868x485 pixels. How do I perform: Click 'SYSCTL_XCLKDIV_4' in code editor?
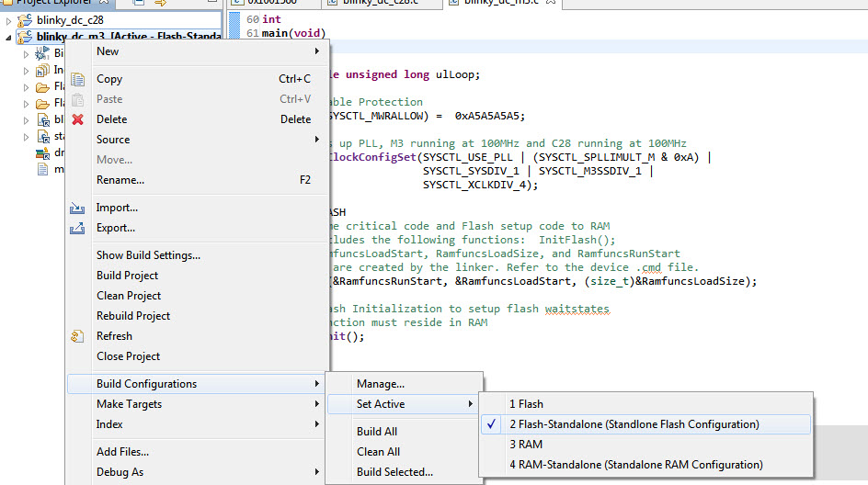point(474,185)
